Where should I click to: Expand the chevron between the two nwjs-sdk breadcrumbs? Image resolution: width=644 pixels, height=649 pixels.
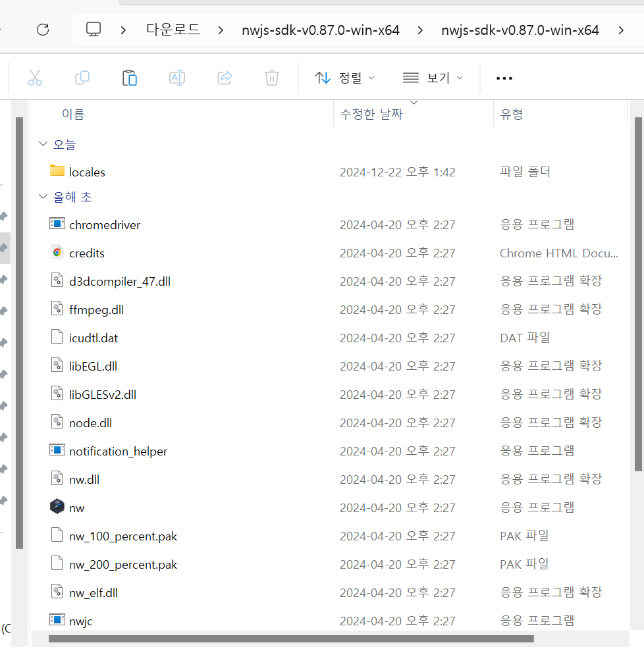click(420, 30)
